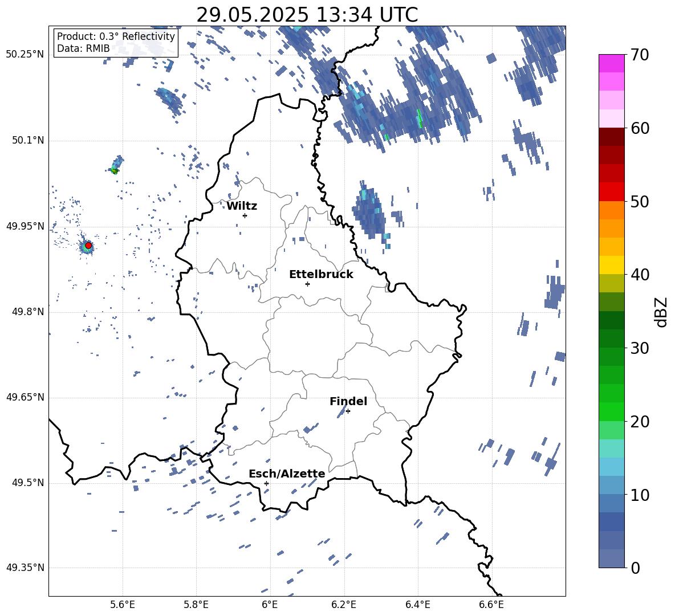The image size is (675, 616).
Task: Click the 49.8°N latitude label
Action: pyautogui.click(x=28, y=312)
